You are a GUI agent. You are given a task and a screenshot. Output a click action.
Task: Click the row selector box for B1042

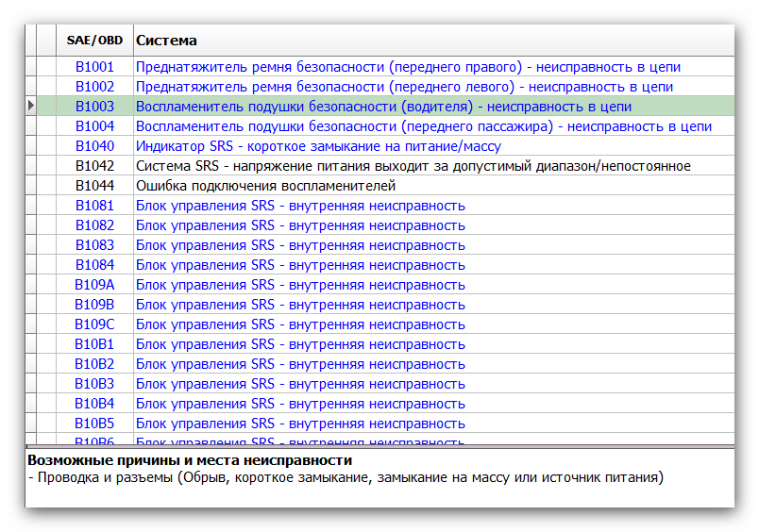(x=31, y=166)
